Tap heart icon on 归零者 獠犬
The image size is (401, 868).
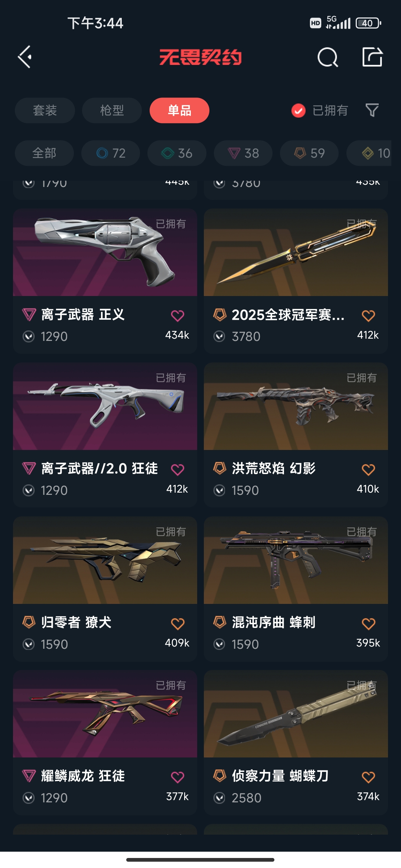tap(177, 624)
